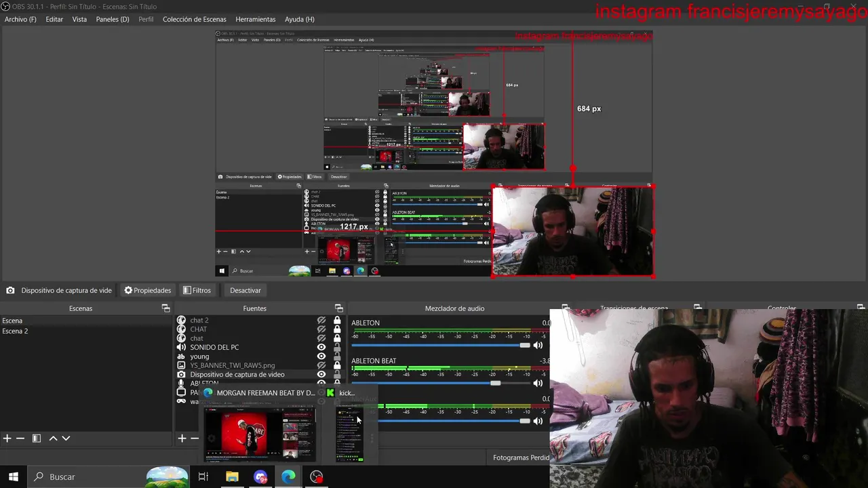Open Task View from the taskbar
868x488 pixels.
(x=203, y=476)
